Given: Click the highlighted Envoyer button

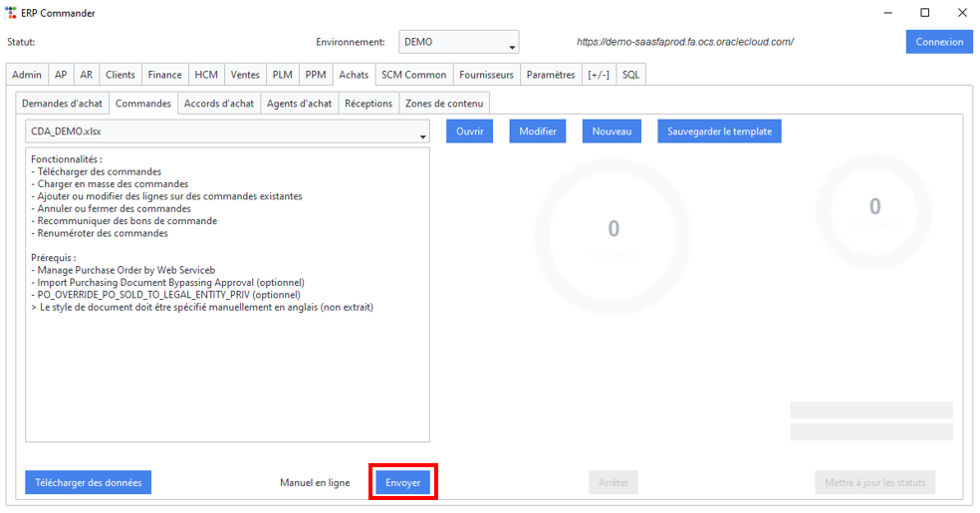Looking at the screenshot, I should [403, 482].
